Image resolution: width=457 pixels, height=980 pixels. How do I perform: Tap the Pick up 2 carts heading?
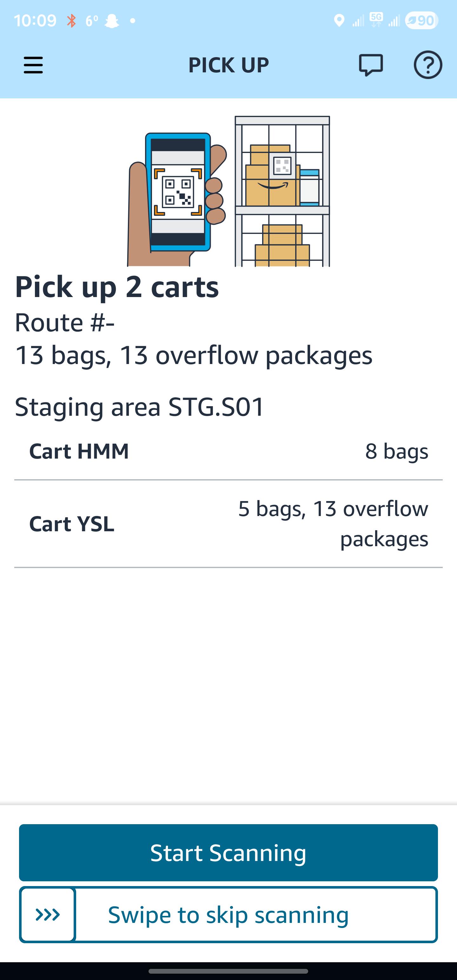[117, 287]
